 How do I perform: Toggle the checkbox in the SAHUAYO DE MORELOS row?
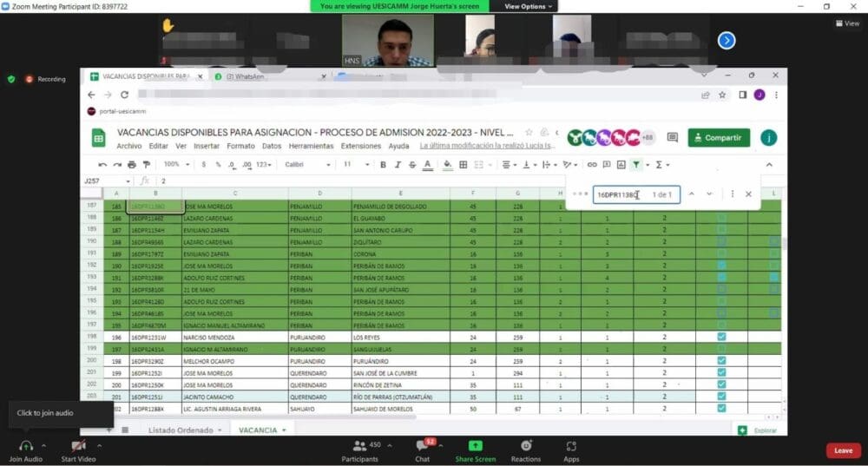point(721,408)
